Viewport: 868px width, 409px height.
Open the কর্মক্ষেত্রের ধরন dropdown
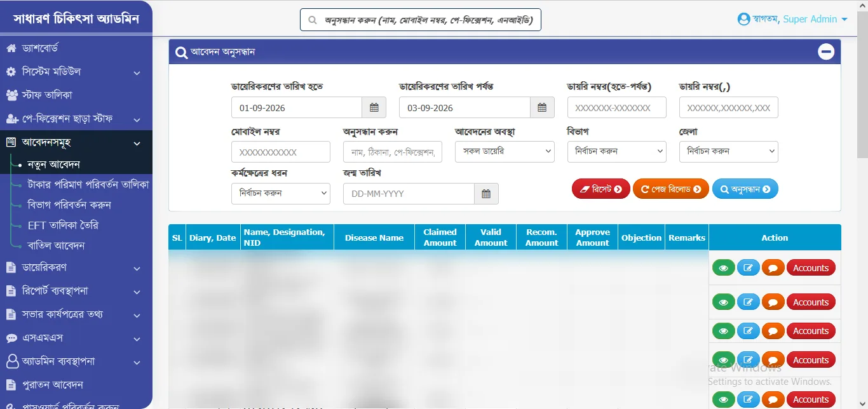point(281,193)
